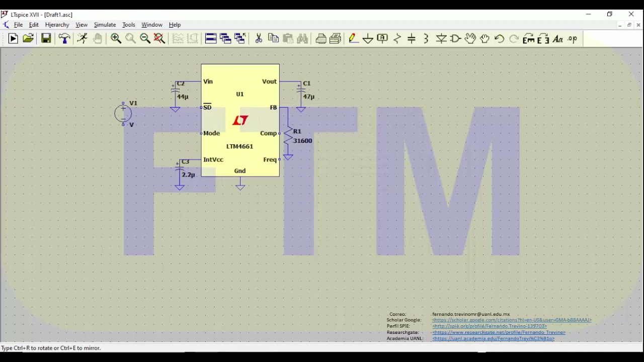Select the Draw Wire pencil tool
Viewport: 644px width, 362px height.
pos(354,39)
